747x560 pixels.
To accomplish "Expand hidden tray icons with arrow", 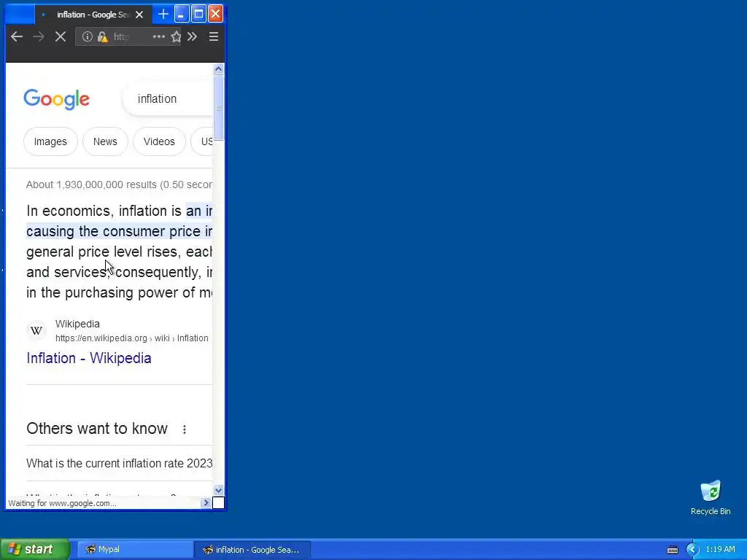I will point(692,550).
